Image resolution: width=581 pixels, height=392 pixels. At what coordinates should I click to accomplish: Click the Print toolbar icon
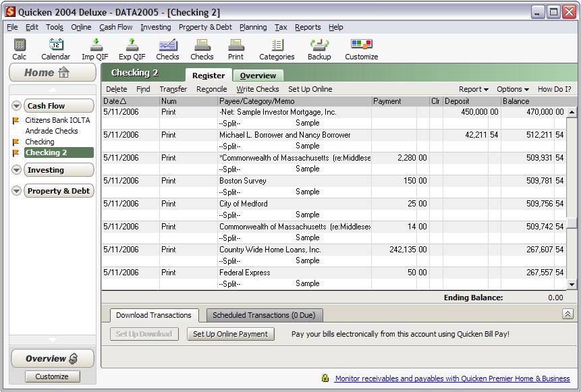[x=236, y=49]
